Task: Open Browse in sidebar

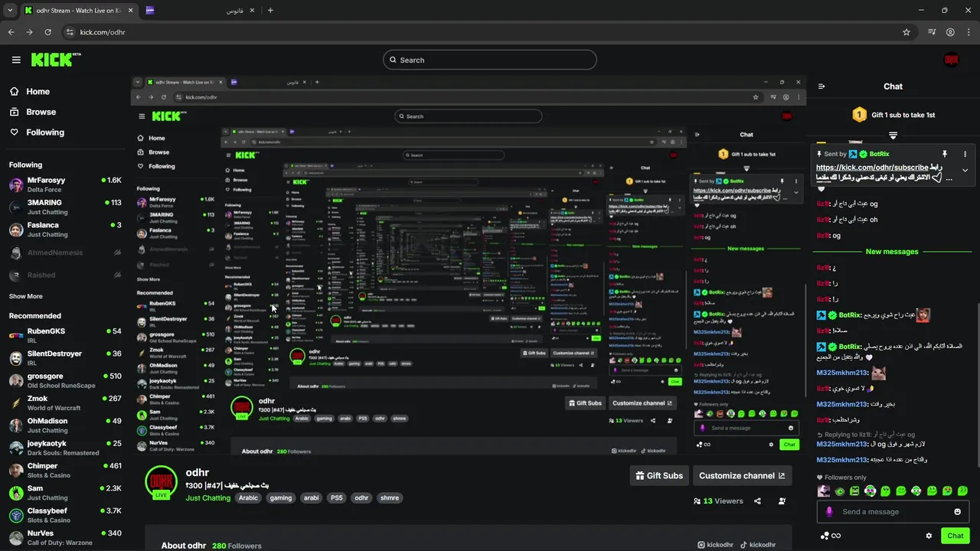Action: coord(32,112)
